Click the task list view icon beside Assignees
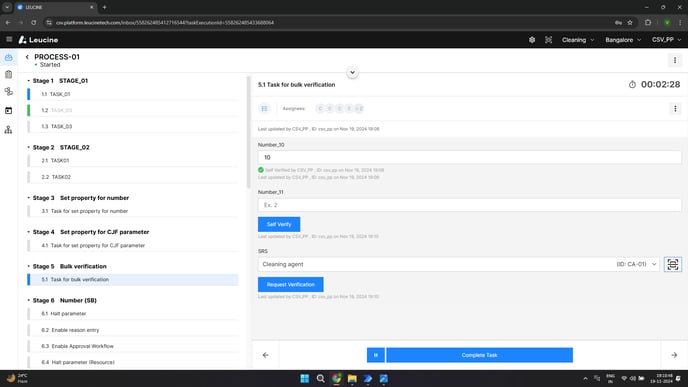 pyautogui.click(x=265, y=108)
